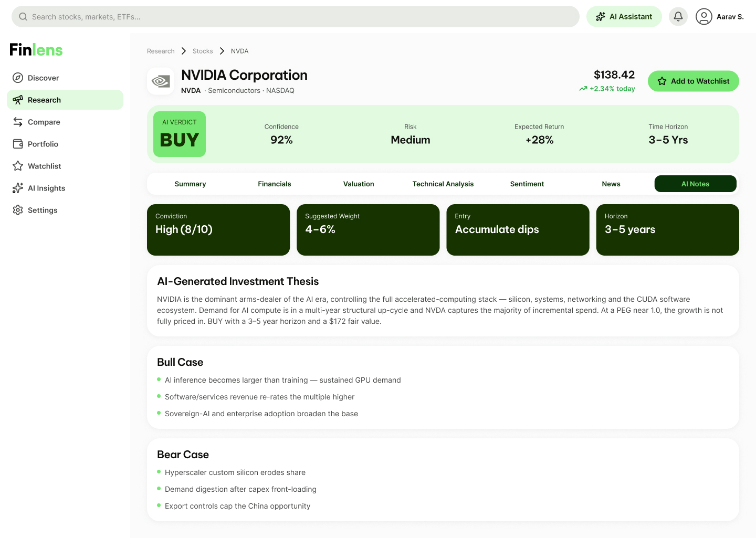This screenshot has width=756, height=538.
Task: Click bullet about AI inference demand
Action: 283,380
